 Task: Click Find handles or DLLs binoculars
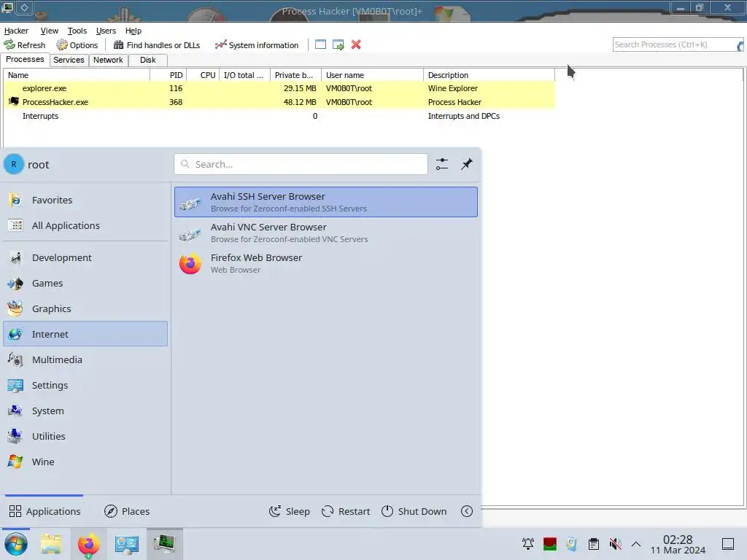pos(157,44)
